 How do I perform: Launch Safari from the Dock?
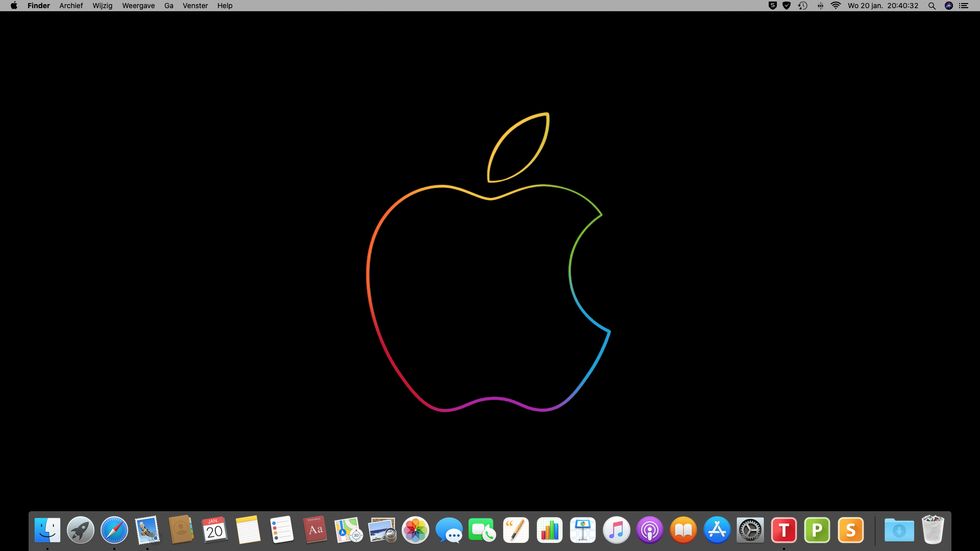114,530
